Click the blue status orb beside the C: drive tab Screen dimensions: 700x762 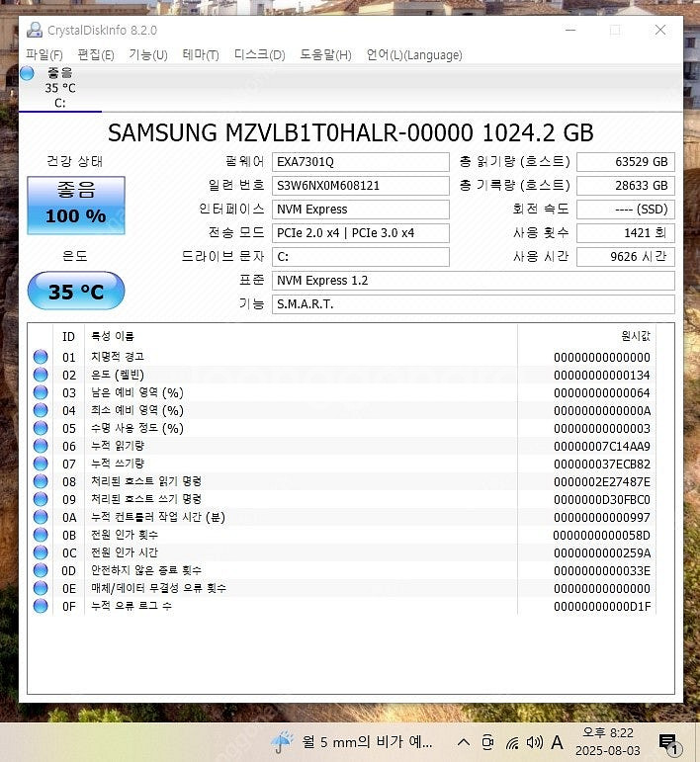(28, 73)
